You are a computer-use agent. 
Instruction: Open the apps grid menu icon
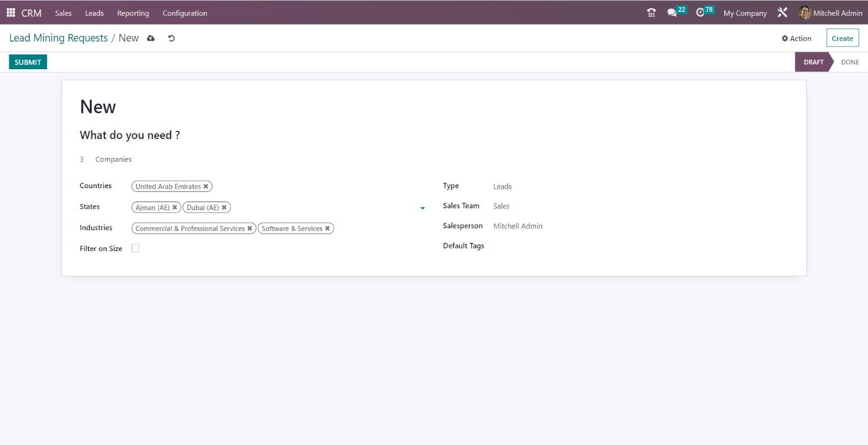11,13
